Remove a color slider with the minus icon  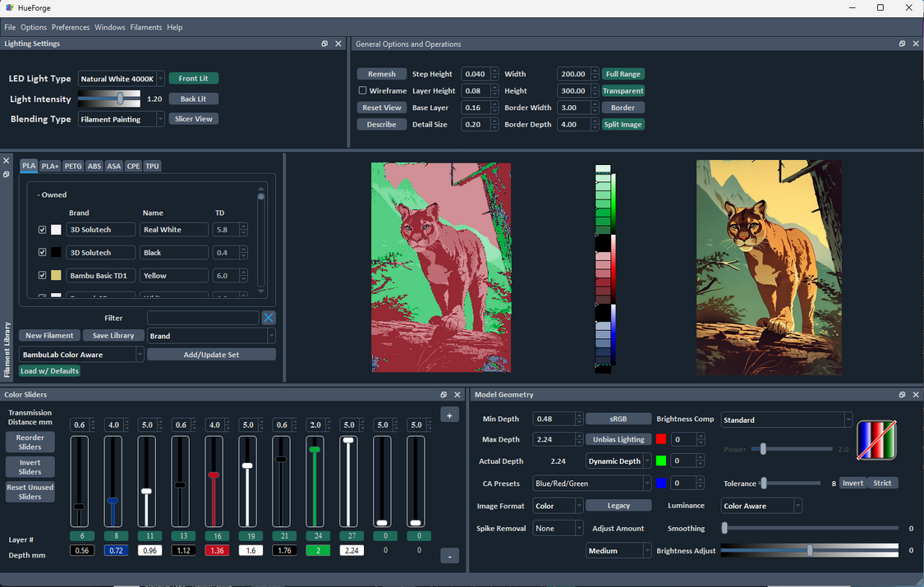pyautogui.click(x=449, y=556)
